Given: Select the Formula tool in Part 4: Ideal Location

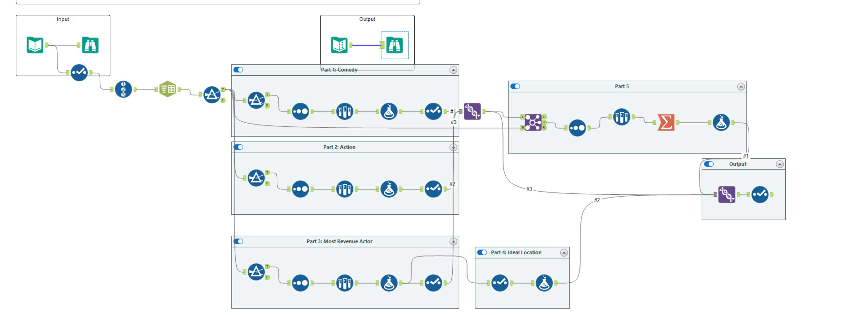Looking at the screenshot, I should coord(544,283).
